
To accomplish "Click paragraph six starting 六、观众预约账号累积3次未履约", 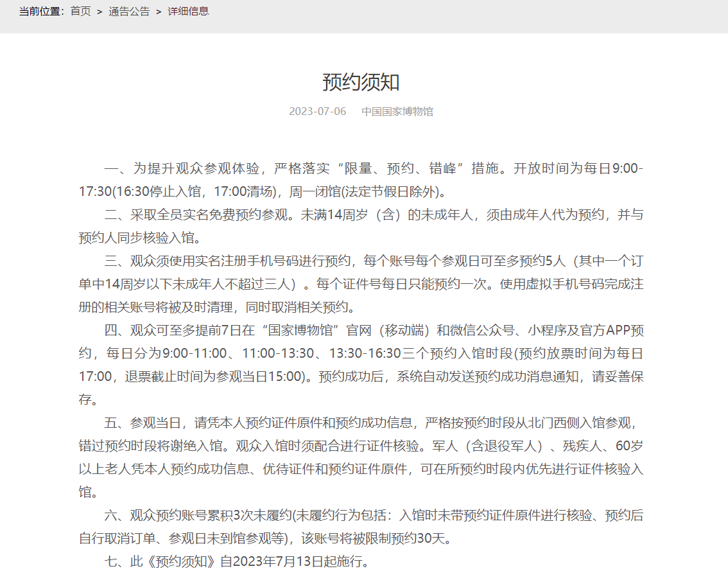I will click(x=361, y=527).
